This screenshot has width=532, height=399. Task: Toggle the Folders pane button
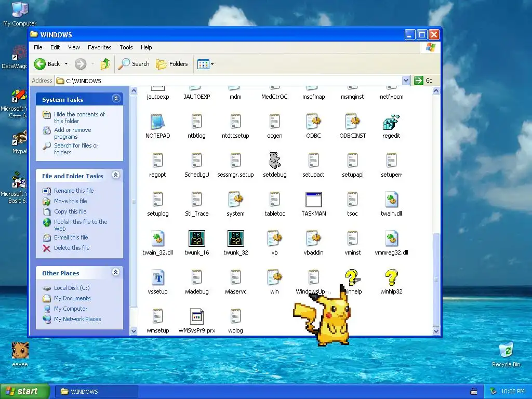[172, 64]
